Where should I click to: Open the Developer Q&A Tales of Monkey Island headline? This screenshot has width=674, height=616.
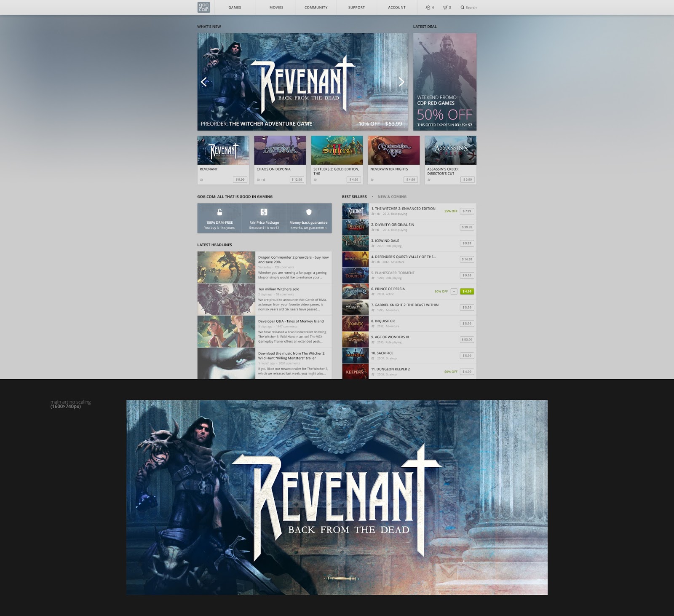(291, 321)
